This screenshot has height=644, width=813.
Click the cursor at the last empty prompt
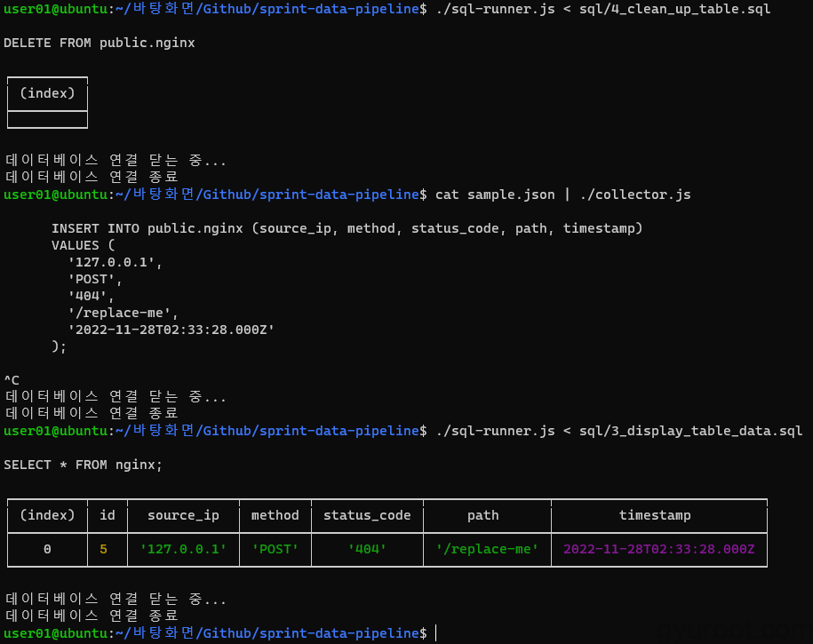436,633
